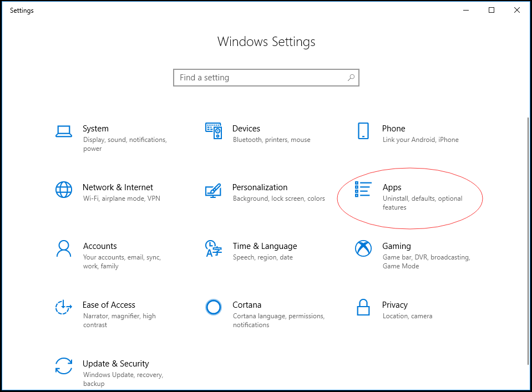Minimize the Settings window
Screen dimensions: 532x392
pyautogui.click(x=466, y=10)
